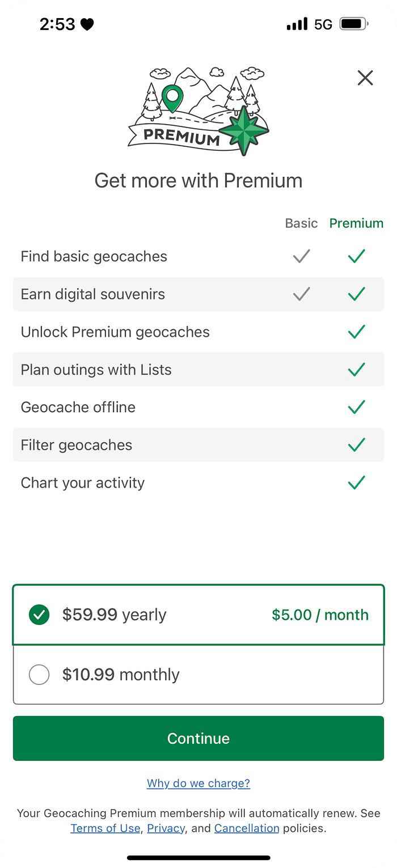
Task: Close the Premium upgrade screen
Action: click(365, 78)
